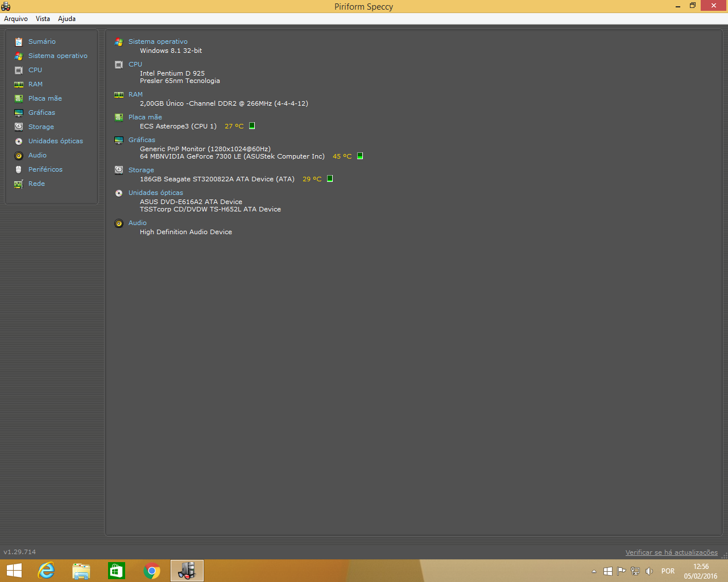Click "Intel Pentium D 925" text
Viewport: 728px width, 582px height.
point(172,73)
